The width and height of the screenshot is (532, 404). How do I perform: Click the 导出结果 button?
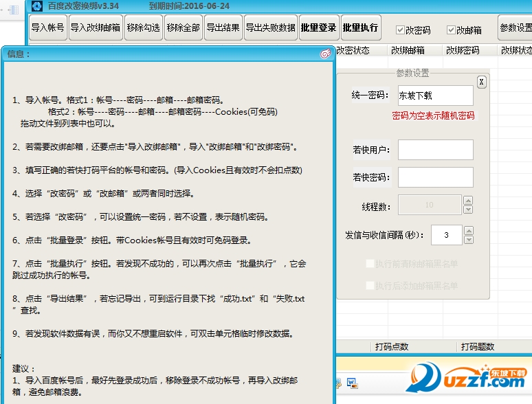223,27
